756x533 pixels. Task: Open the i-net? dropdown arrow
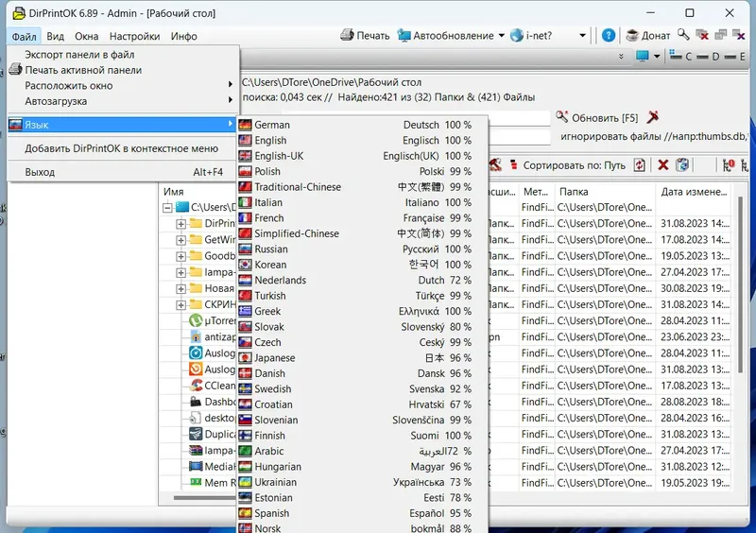point(582,36)
